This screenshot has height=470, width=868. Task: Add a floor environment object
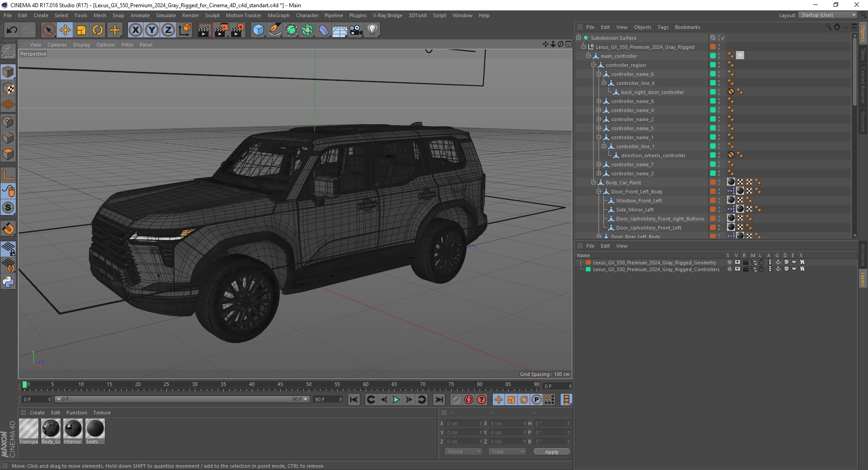coord(340,30)
